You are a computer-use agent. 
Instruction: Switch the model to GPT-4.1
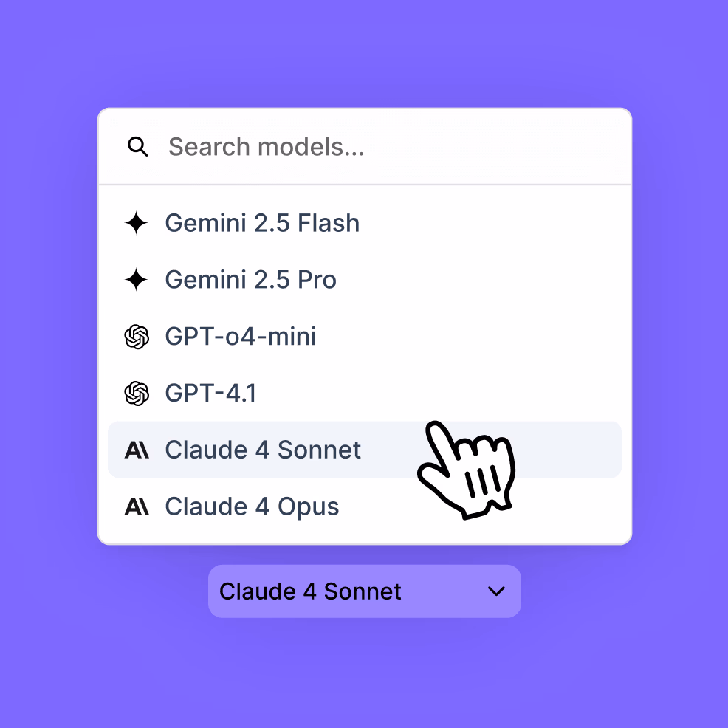point(211,393)
